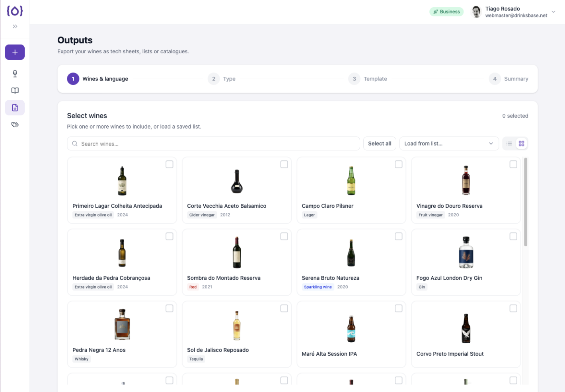Click vintage '2012' on Corte Vecchia

[x=225, y=215]
